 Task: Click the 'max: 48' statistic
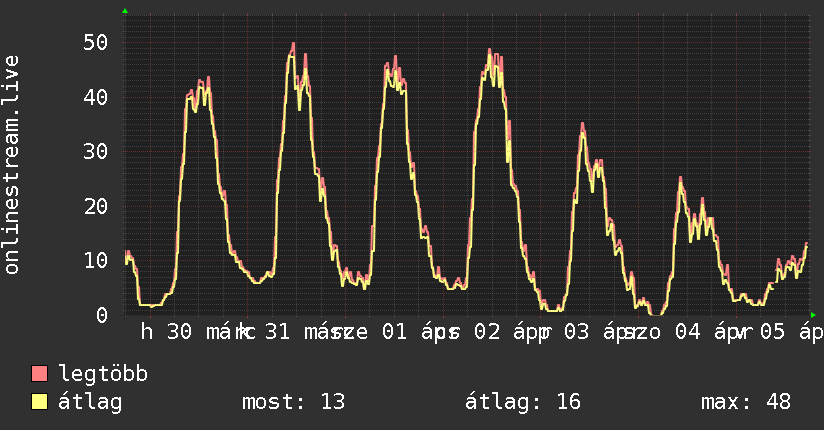(x=746, y=402)
